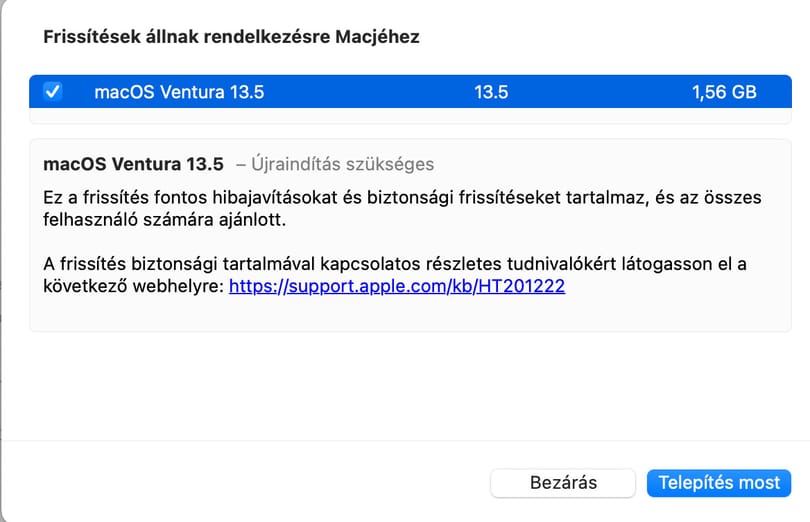
Task: Click the words következő webhelyre before the link
Action: 133,286
